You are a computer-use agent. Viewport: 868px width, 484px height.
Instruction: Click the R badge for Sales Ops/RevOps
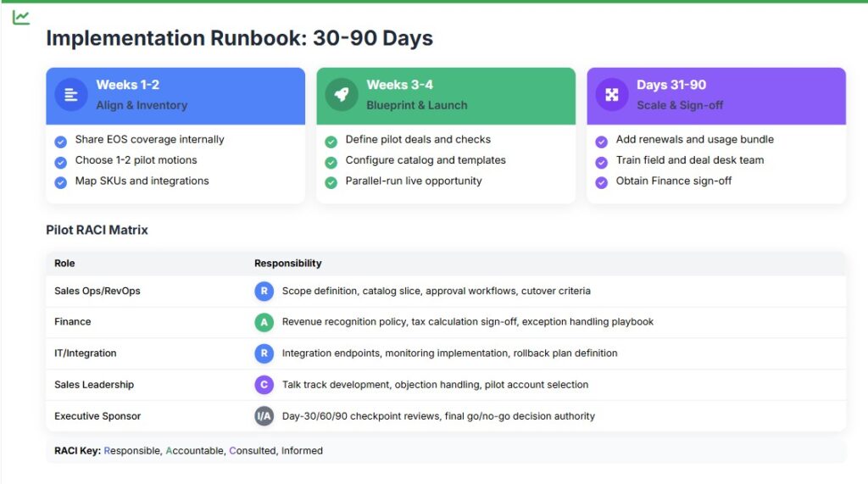coord(264,291)
